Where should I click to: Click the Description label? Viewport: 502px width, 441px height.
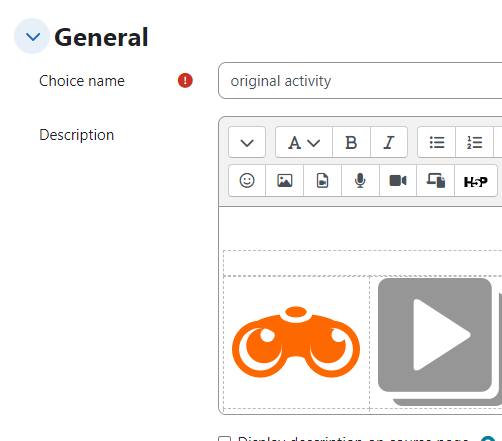(x=77, y=135)
